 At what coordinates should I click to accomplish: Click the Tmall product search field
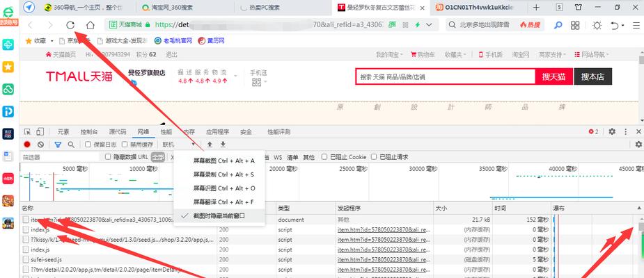coord(446,76)
